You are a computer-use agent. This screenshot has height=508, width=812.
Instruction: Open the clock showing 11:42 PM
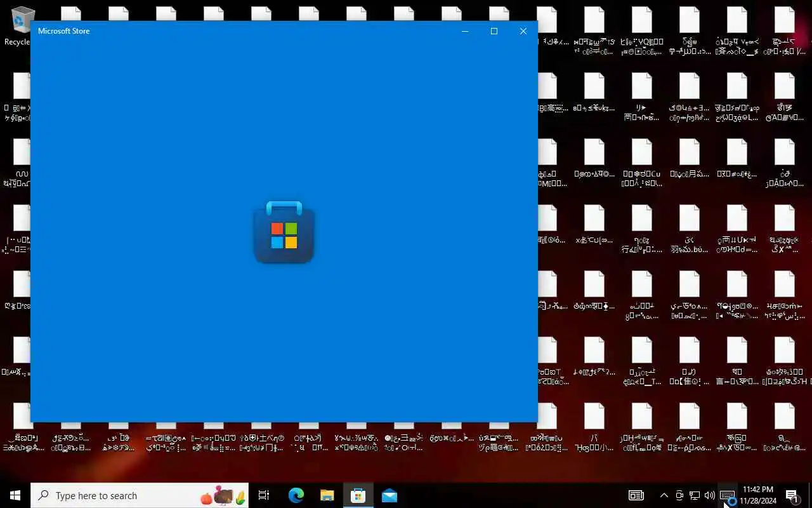click(758, 495)
